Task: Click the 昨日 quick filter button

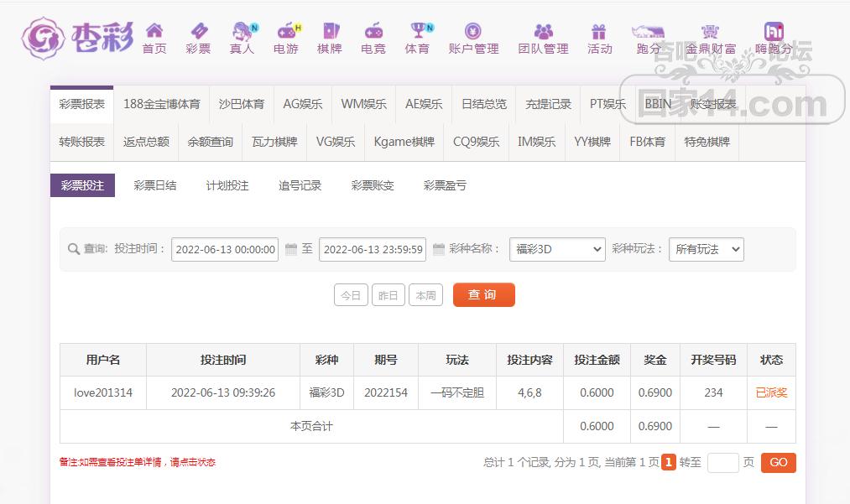Action: click(x=388, y=295)
